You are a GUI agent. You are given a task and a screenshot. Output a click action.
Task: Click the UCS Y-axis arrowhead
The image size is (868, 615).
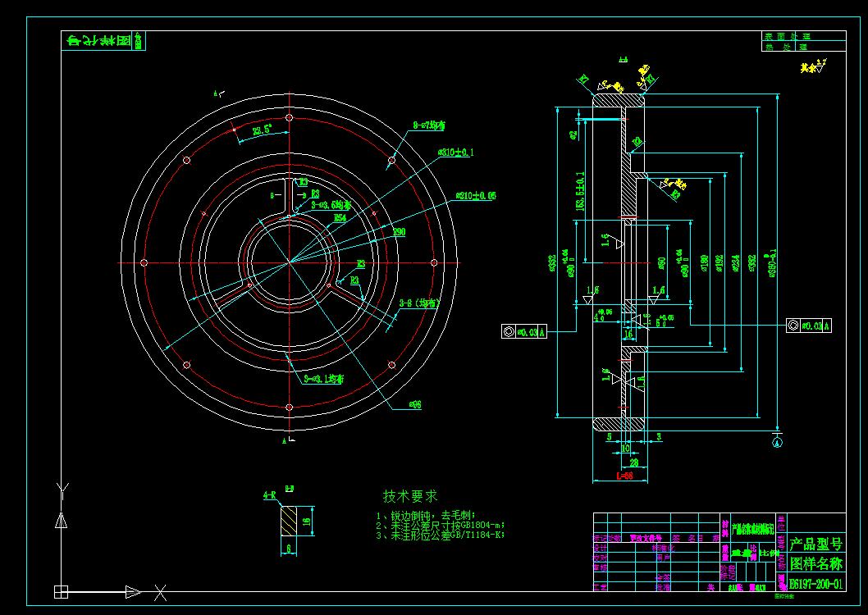pyautogui.click(x=62, y=521)
